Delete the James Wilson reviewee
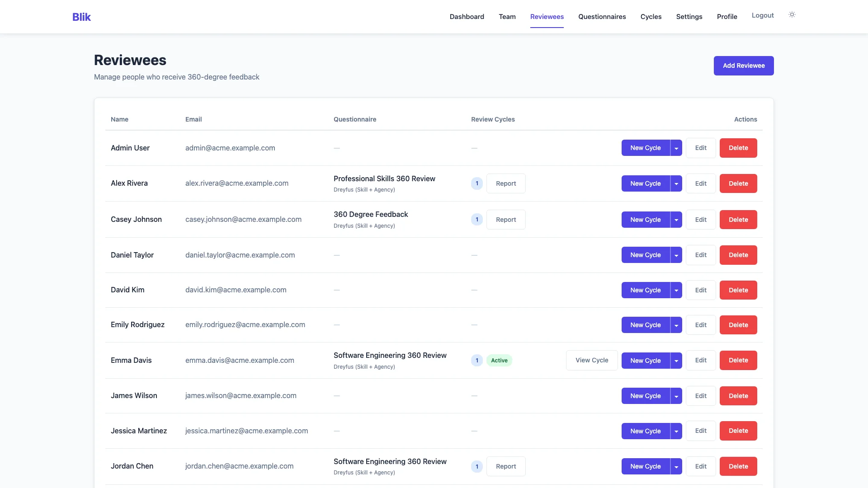868x488 pixels. tap(738, 396)
